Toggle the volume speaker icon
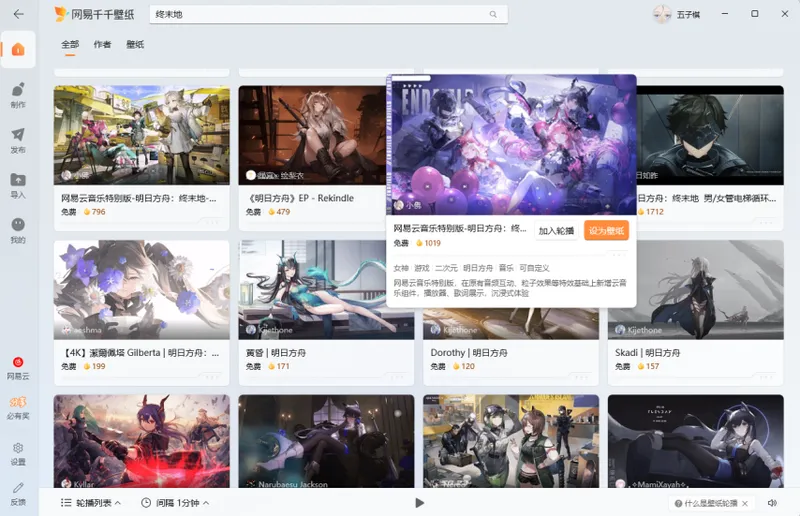Screen dimensions: 800x516 coord(772,503)
